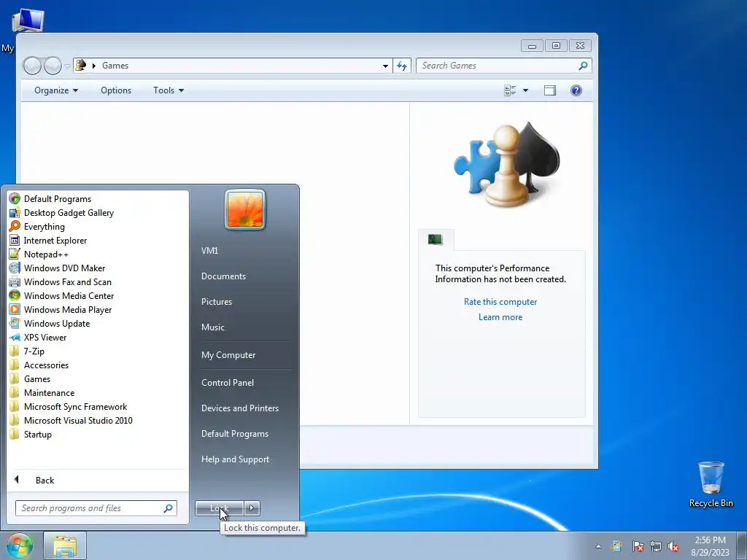This screenshot has width=747, height=560.
Task: Open Control Panel from the Start menu
Action: coord(228,383)
